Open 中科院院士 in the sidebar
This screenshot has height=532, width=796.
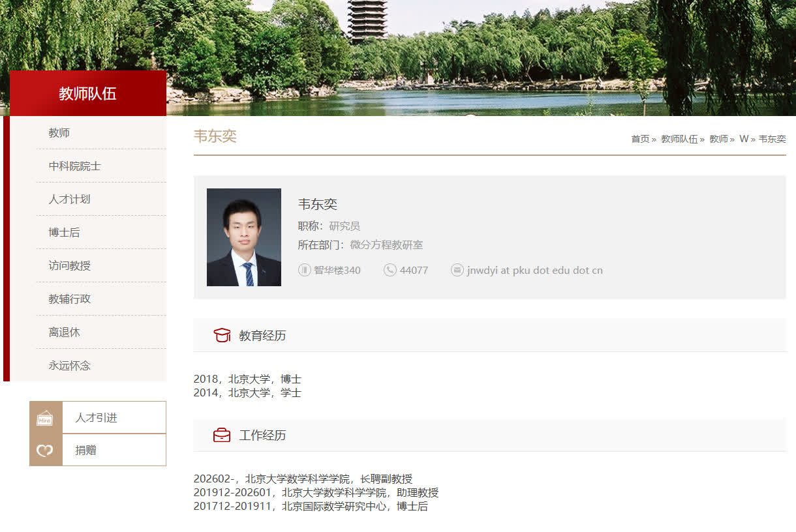click(74, 166)
